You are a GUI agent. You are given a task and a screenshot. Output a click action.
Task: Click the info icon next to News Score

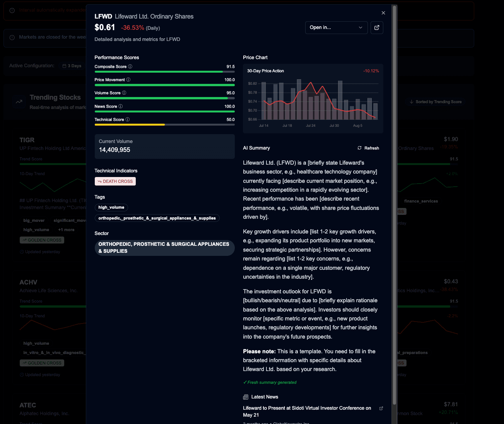tap(120, 106)
